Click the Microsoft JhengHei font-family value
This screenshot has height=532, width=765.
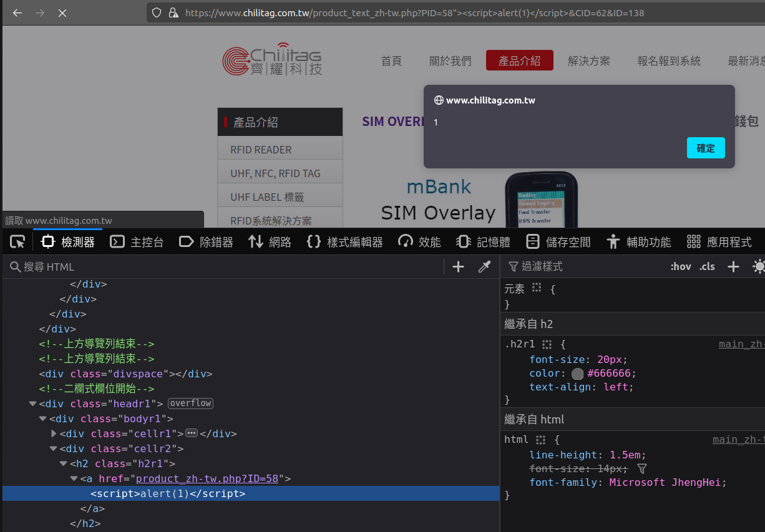(x=665, y=482)
